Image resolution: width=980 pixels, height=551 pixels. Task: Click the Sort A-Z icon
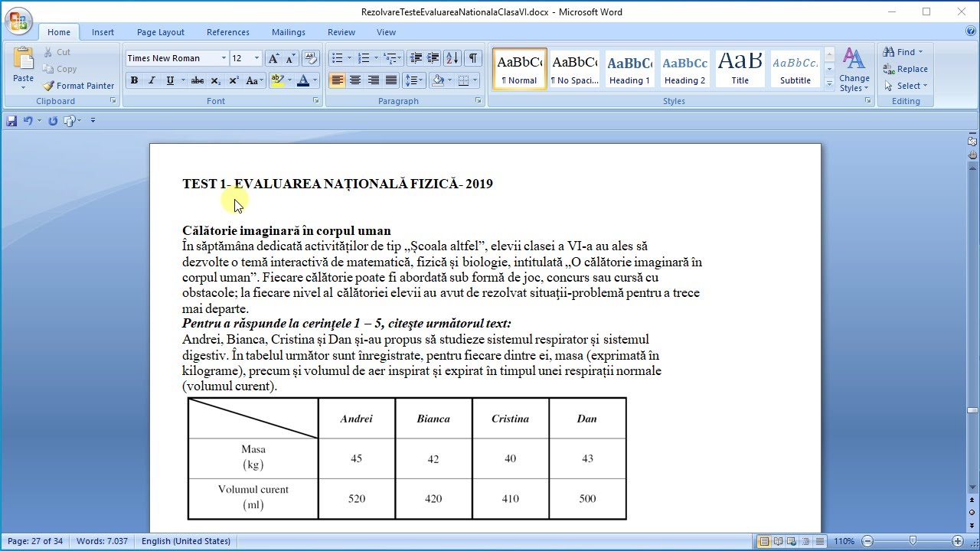pyautogui.click(x=452, y=58)
